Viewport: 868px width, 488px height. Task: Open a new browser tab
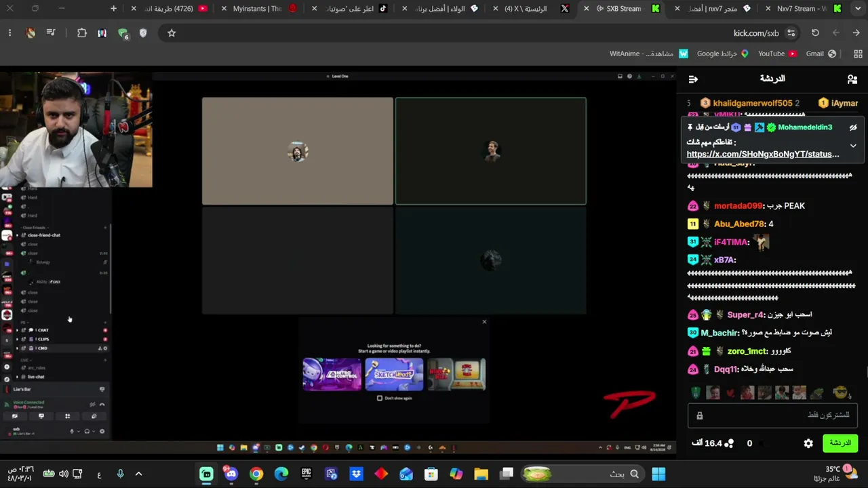pos(113,9)
